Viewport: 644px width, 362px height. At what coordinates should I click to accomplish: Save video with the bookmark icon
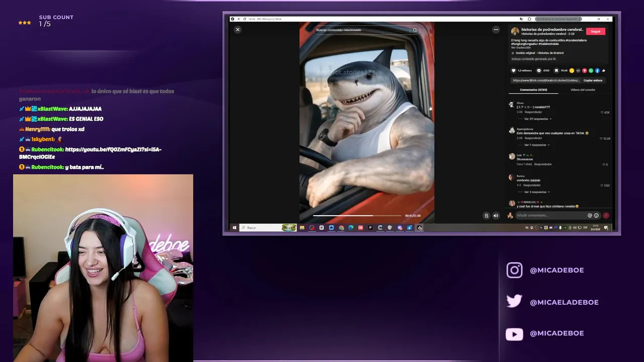pyautogui.click(x=556, y=70)
